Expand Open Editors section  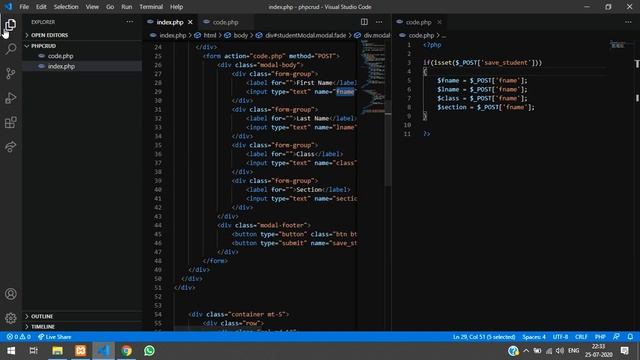pyautogui.click(x=82, y=35)
